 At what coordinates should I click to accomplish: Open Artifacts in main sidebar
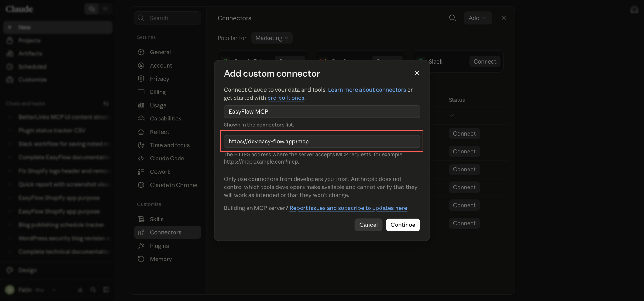(x=58, y=53)
